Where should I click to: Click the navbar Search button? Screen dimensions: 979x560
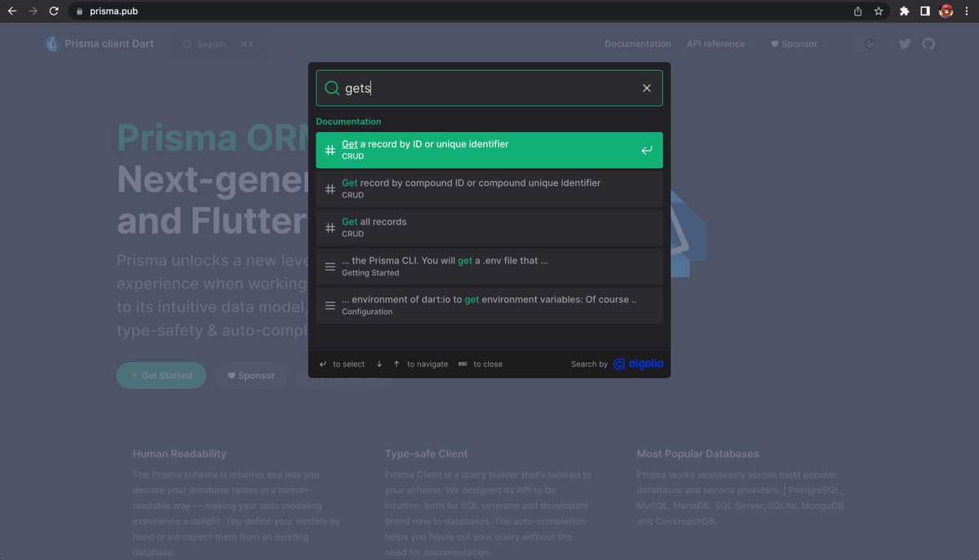coord(219,44)
